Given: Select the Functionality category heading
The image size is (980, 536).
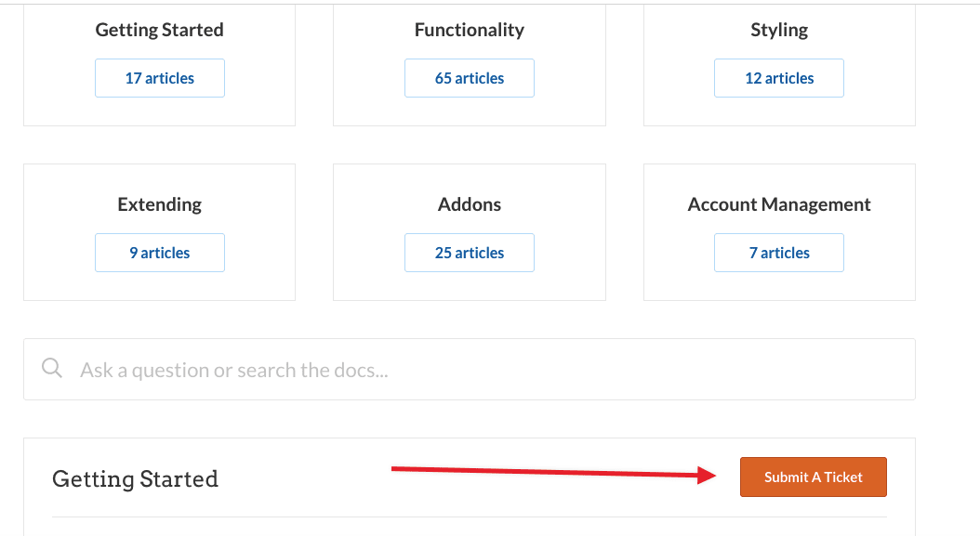Looking at the screenshot, I should pos(470,30).
